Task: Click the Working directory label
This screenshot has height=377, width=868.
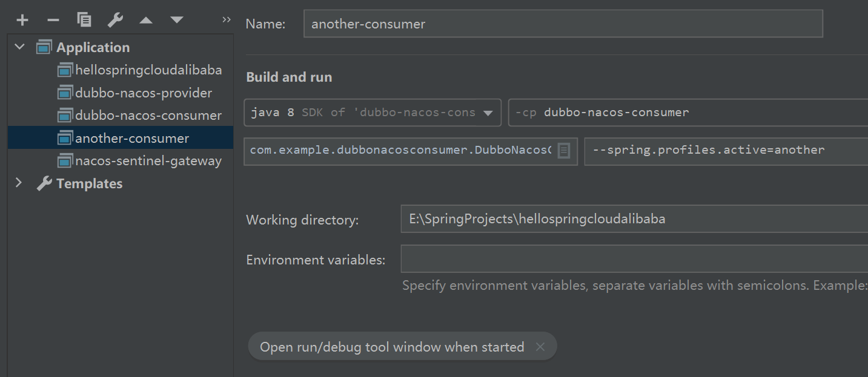Action: click(302, 220)
